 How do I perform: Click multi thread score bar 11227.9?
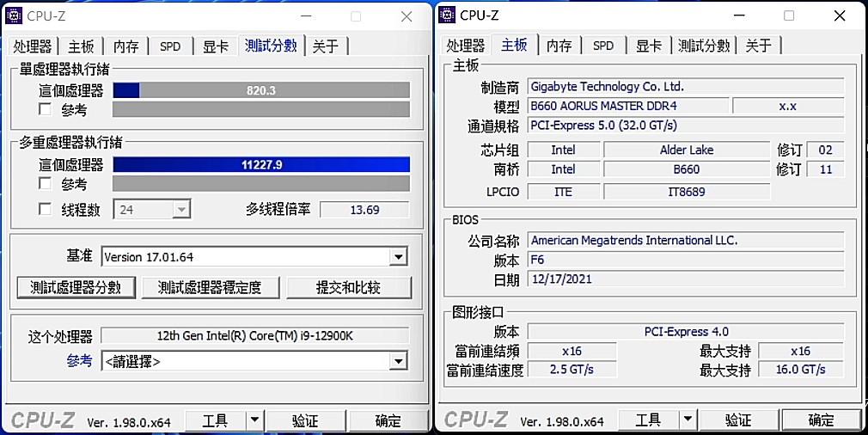[x=261, y=164]
